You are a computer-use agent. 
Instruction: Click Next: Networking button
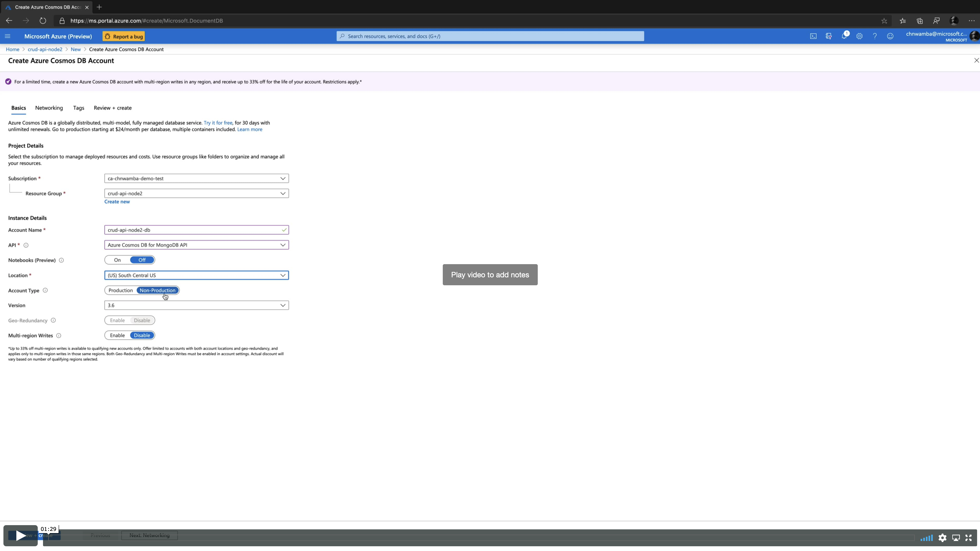click(150, 535)
